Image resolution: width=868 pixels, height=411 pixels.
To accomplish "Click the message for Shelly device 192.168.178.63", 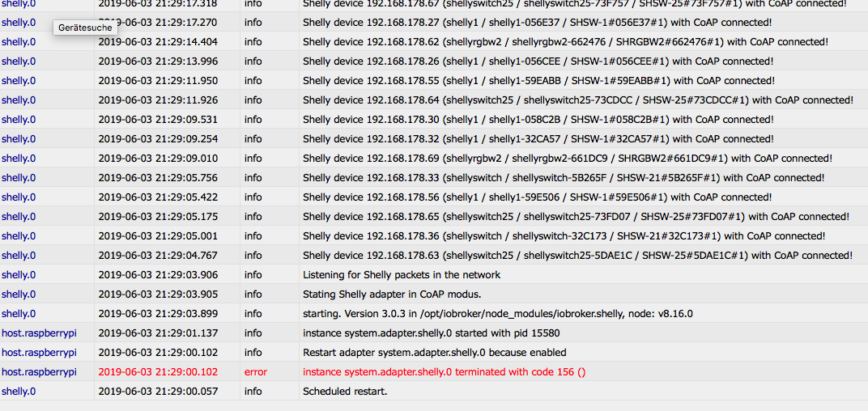I will coord(578,255).
